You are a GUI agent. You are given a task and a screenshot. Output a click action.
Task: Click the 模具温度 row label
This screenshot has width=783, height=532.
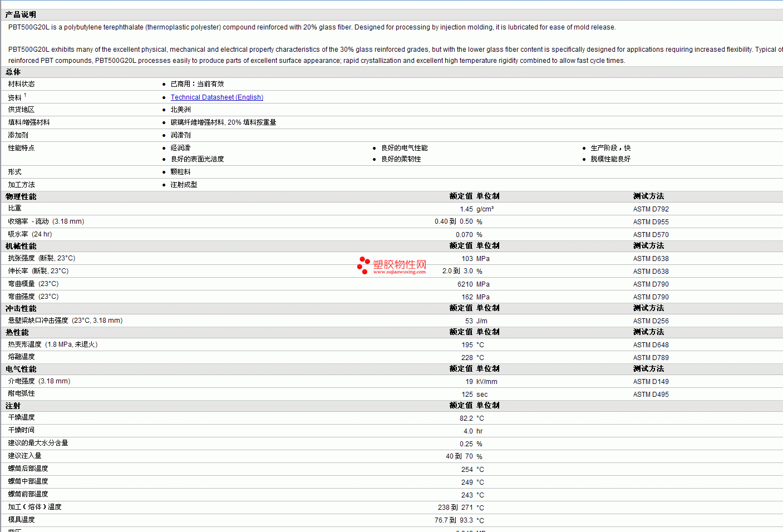click(21, 520)
